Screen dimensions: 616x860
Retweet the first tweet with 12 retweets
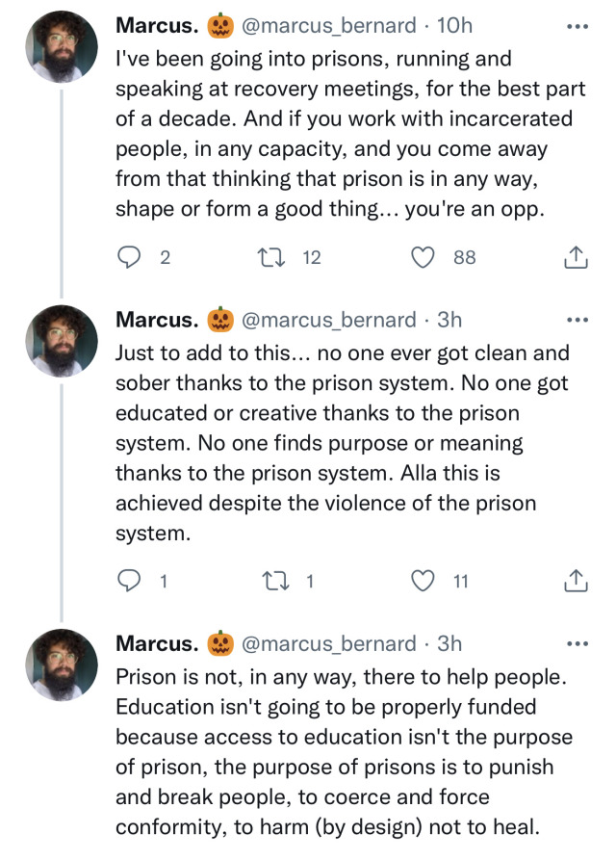(x=270, y=257)
